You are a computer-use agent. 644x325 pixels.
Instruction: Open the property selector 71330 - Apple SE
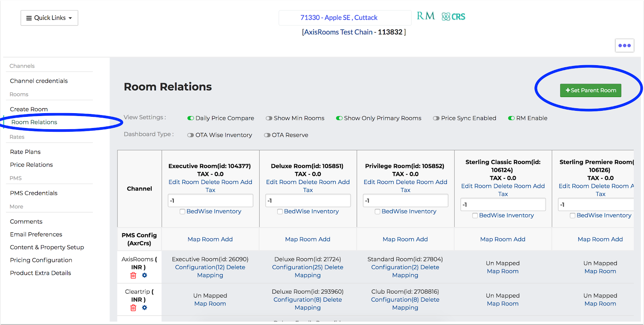(339, 18)
